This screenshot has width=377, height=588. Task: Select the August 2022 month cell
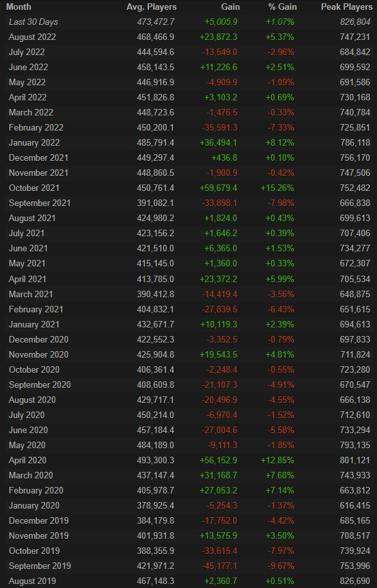click(x=32, y=37)
